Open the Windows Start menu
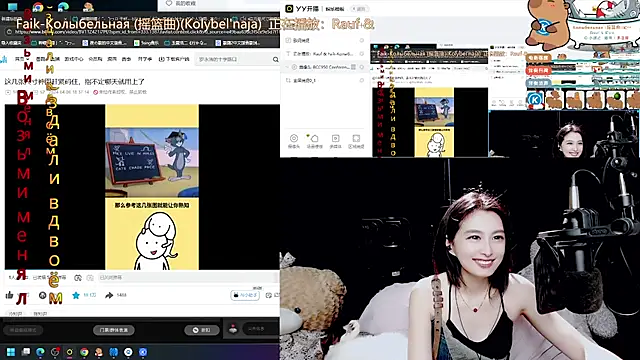 pos(11,352)
